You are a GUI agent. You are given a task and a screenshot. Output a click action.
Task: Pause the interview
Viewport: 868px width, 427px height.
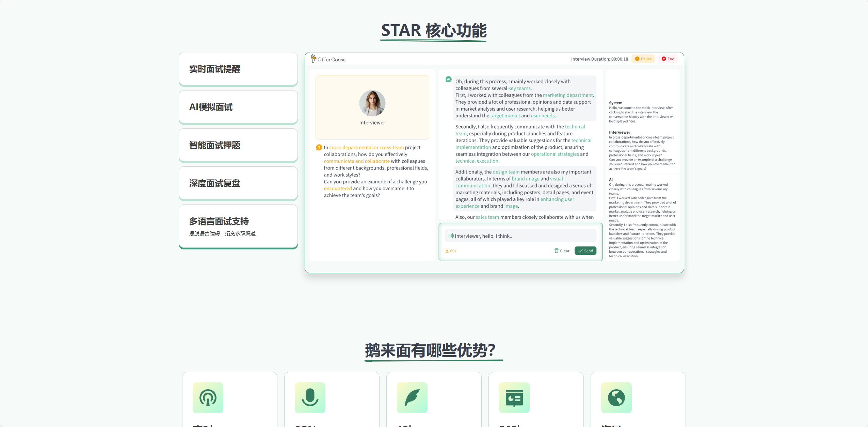(x=643, y=59)
